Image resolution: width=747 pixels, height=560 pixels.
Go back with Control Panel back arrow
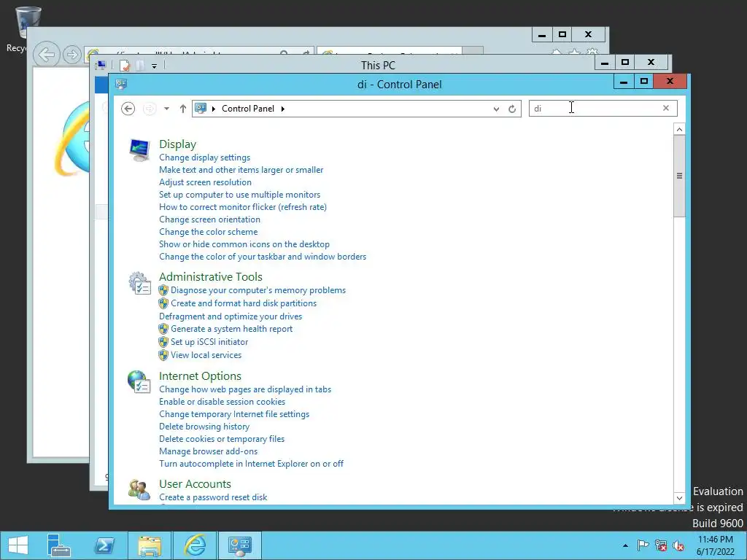[128, 109]
